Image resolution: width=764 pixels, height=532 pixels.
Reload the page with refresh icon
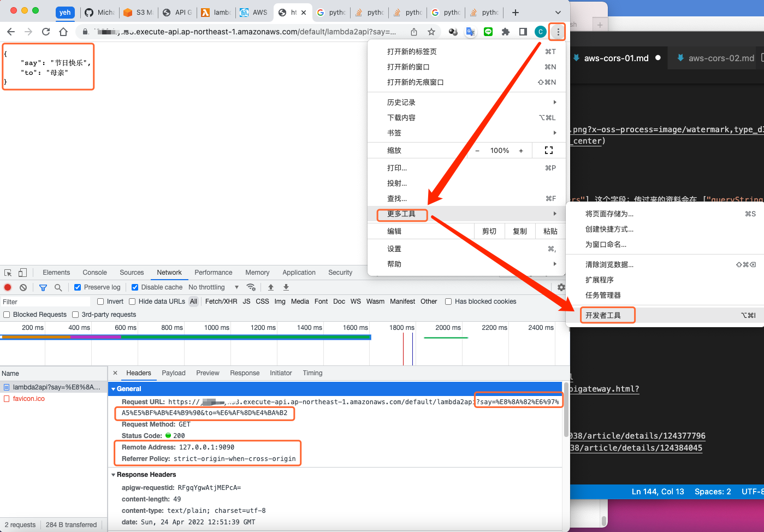[x=46, y=32]
